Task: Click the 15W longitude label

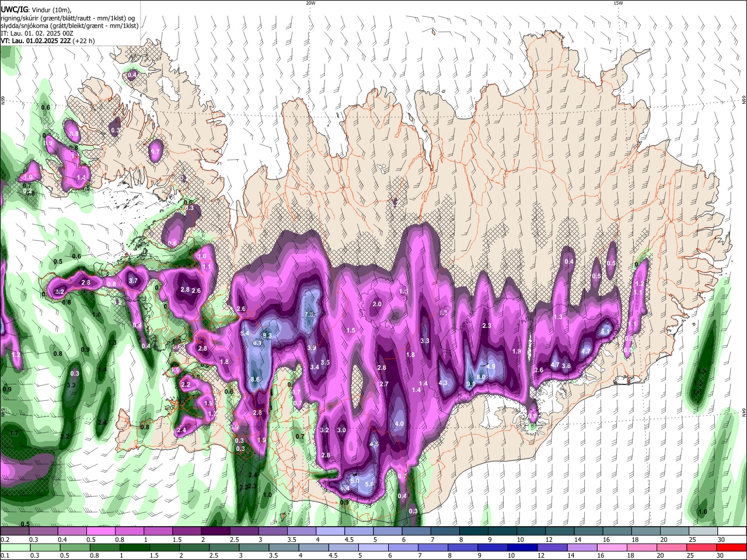Action: coord(618,3)
